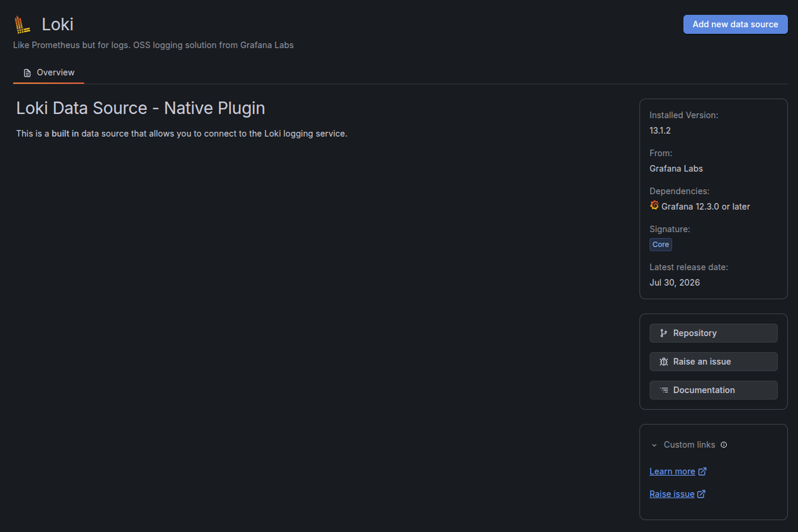798x532 pixels.
Task: Follow the Raise issue custom link
Action: (672, 494)
